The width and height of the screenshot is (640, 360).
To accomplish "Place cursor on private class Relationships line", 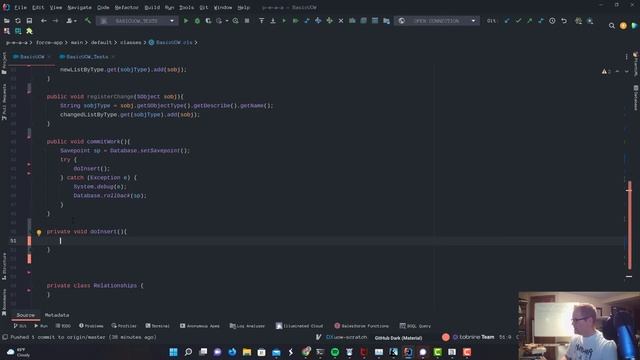I will point(95,286).
